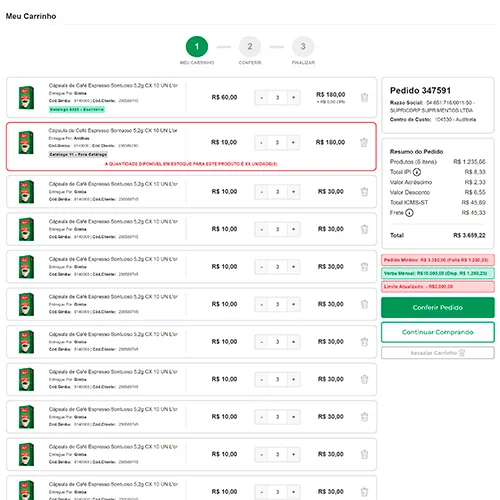Viewport: 500px width, 500px height.
Task: Click Esvaziar Carrinho button
Action: pos(438,353)
